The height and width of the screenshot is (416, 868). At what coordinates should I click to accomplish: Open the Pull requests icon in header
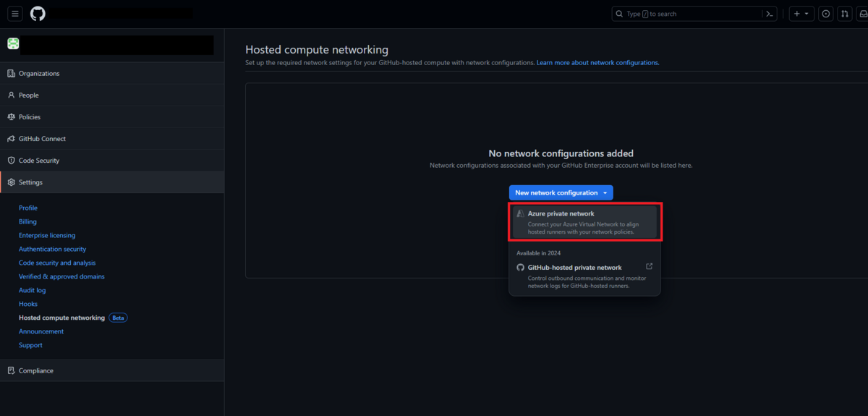coord(845,14)
